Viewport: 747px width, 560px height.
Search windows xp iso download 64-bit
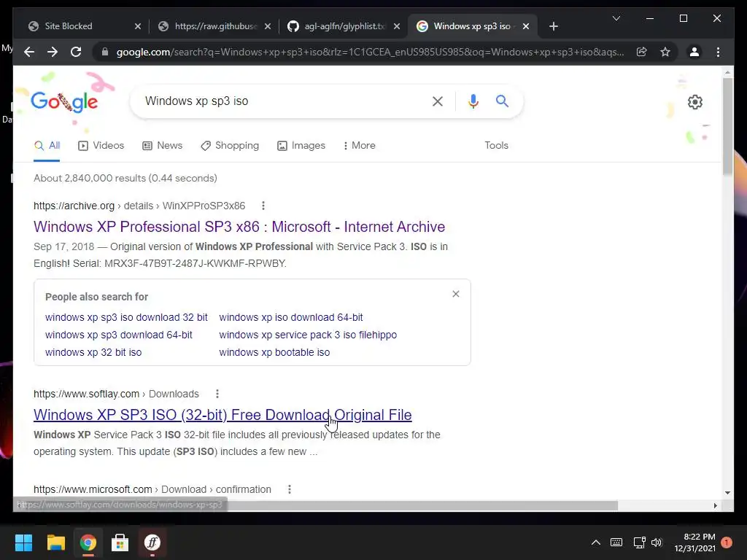[290, 317]
